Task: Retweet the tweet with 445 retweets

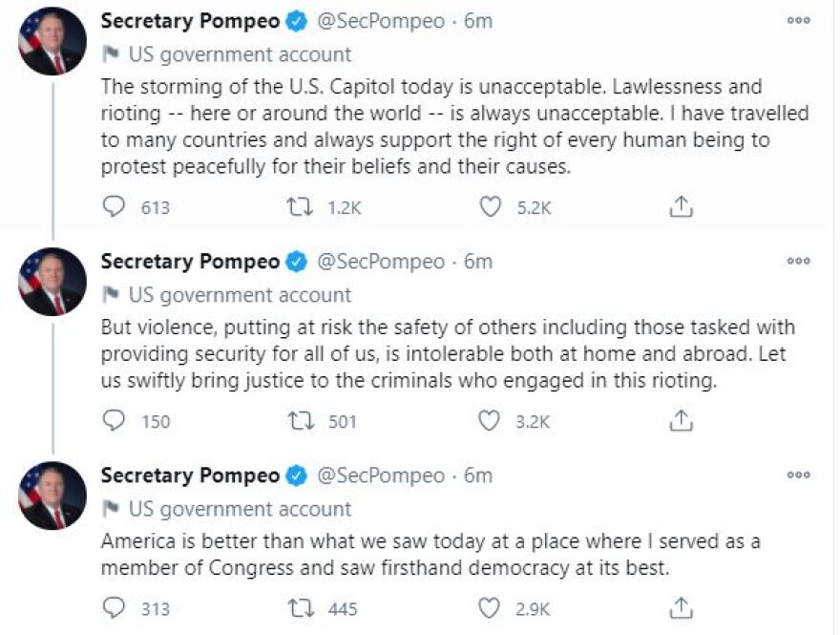Action: [300, 607]
